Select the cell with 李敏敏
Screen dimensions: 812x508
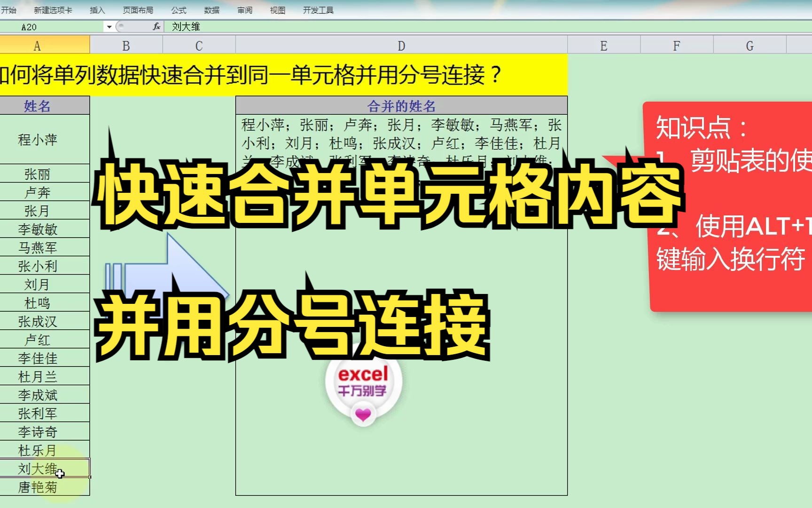tap(45, 229)
